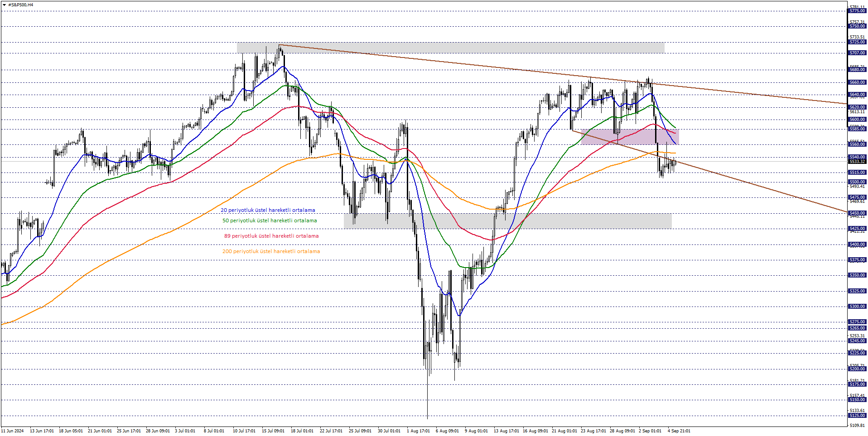868x436 pixels.
Task: Select the 5680.00 price level label
Action: coord(857,70)
